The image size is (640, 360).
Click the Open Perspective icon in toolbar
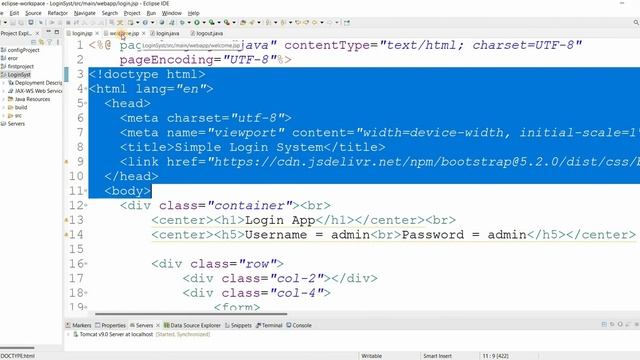click(x=347, y=22)
